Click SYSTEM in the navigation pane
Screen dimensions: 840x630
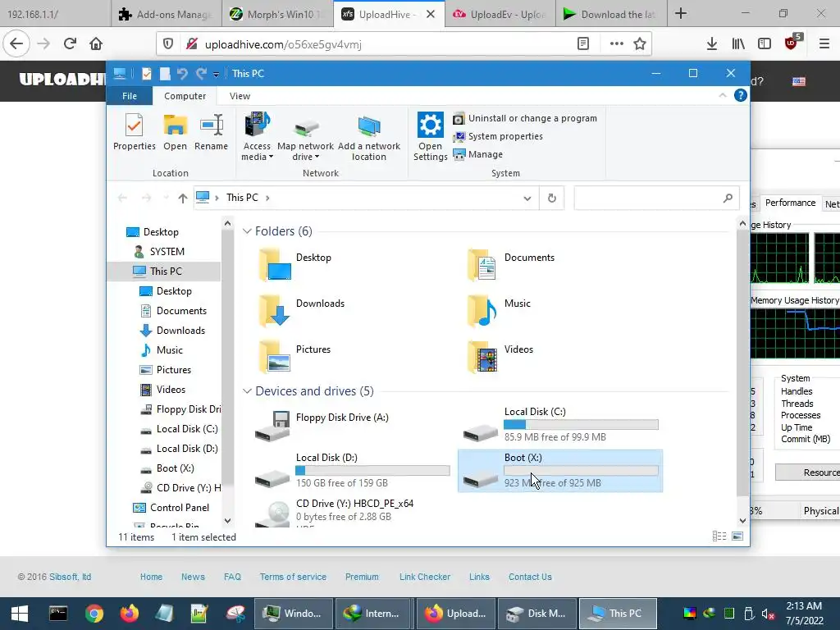(167, 252)
